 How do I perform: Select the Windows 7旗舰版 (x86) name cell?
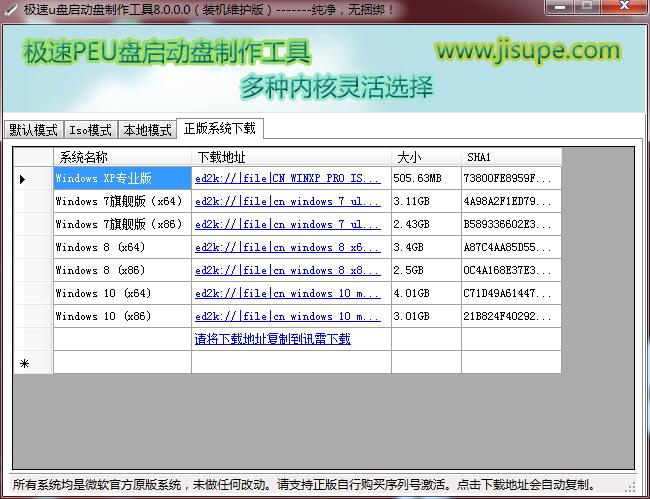(122, 224)
